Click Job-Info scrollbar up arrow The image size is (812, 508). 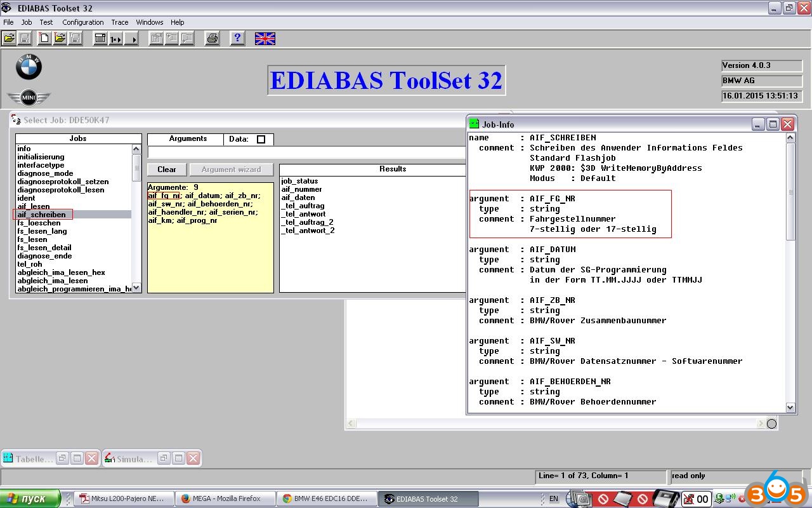tap(790, 138)
